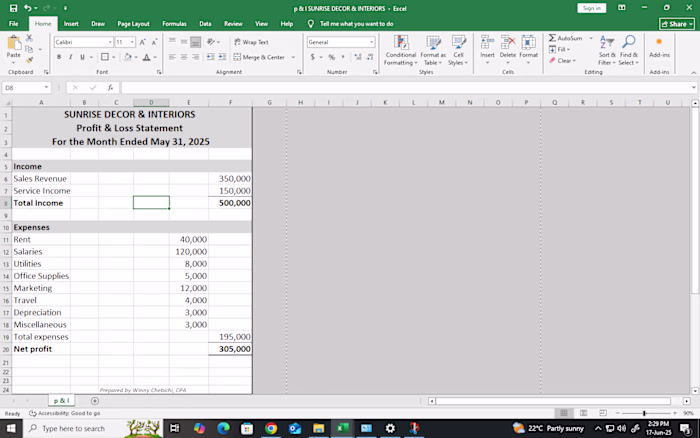Switch to the Page Layout tab
Viewport: 700px width, 438px height.
pyautogui.click(x=133, y=24)
